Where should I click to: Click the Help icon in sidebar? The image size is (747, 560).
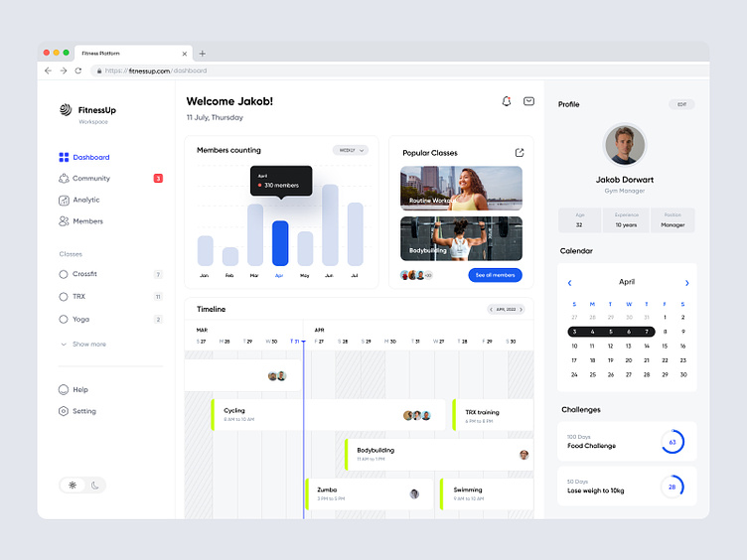[64, 390]
